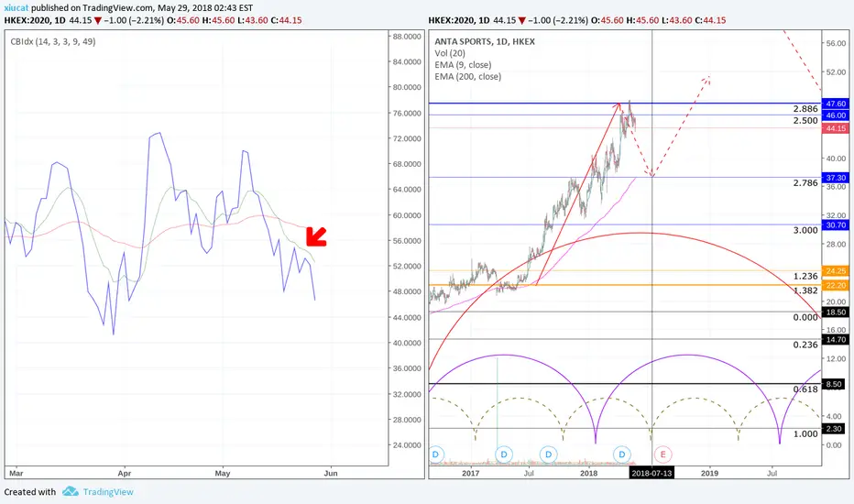
Task: Click the D dividend marker left of the 2017 label
Action: click(x=435, y=454)
